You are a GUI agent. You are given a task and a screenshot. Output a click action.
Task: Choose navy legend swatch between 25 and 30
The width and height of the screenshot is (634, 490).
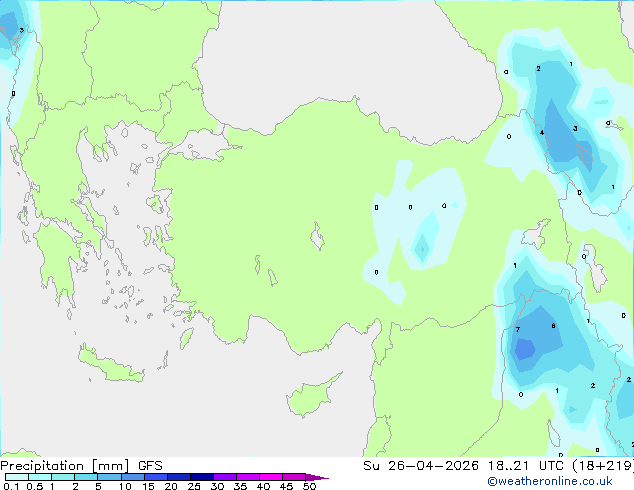click(202, 477)
